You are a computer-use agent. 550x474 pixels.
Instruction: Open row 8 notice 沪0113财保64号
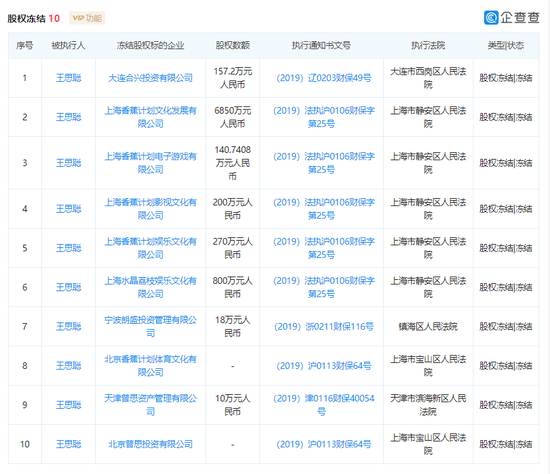(x=323, y=366)
